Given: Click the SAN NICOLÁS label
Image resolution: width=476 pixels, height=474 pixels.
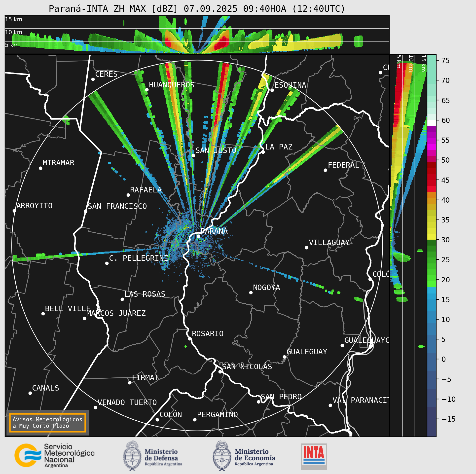Looking at the screenshot, I should click(x=247, y=366).
